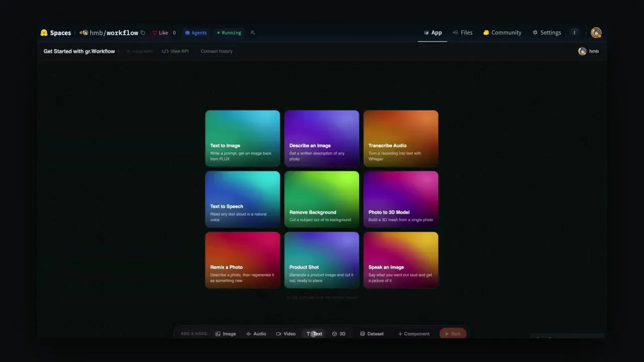Open user profile avatar at top right

pos(596,33)
